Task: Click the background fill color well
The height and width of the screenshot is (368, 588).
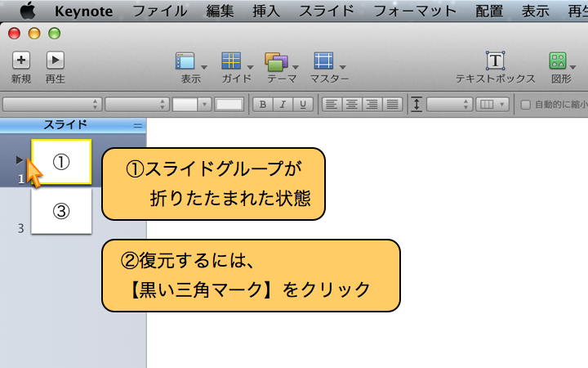Action: (x=229, y=105)
